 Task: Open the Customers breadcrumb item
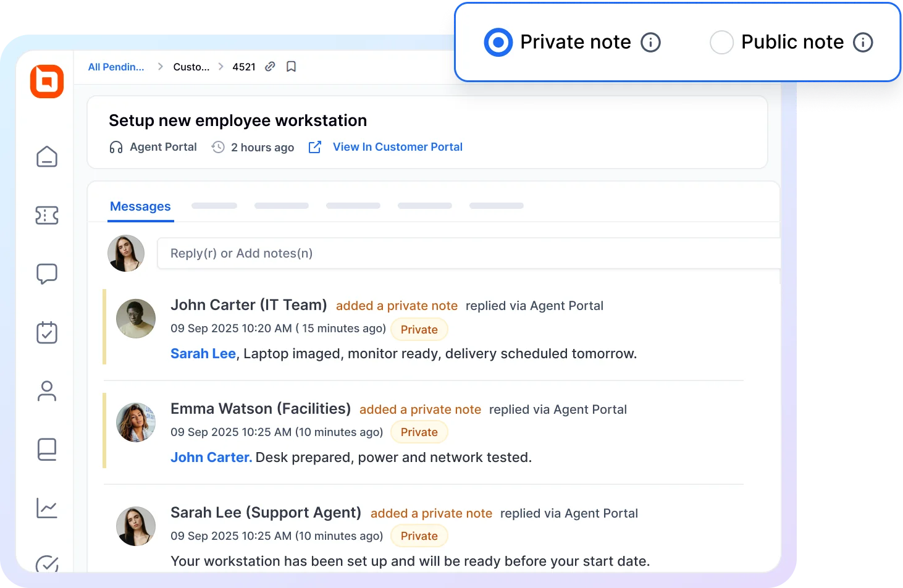coord(191,67)
